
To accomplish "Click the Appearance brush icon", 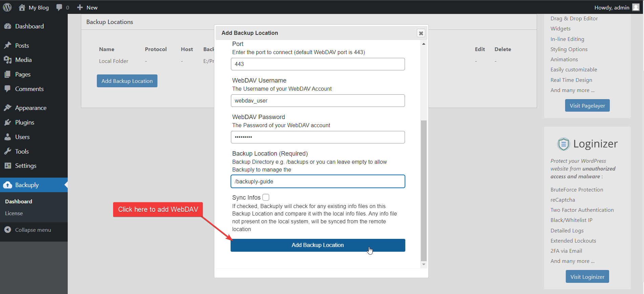I will pos(7,108).
